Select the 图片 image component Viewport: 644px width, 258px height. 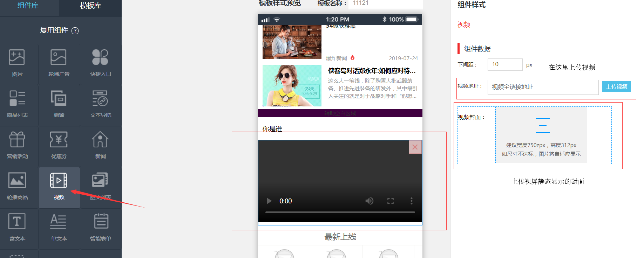17,63
